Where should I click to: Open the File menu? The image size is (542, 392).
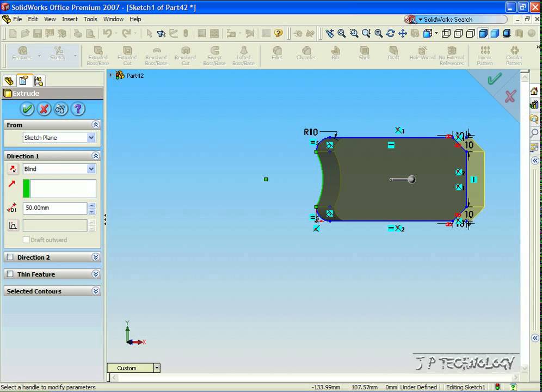17,19
